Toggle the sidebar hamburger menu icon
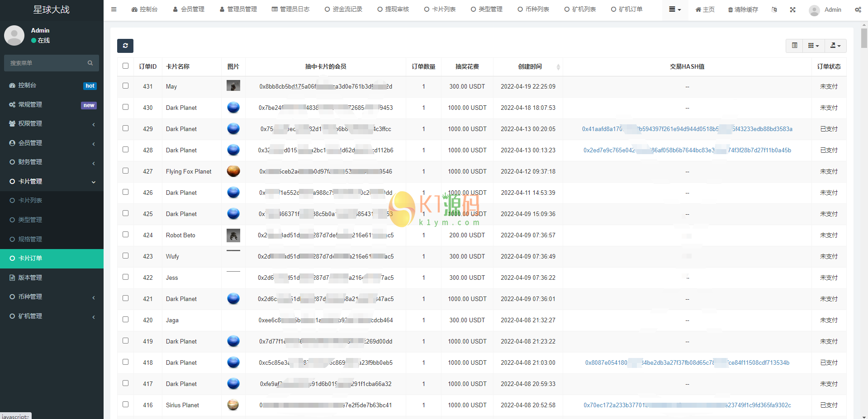868x419 pixels. [114, 9]
